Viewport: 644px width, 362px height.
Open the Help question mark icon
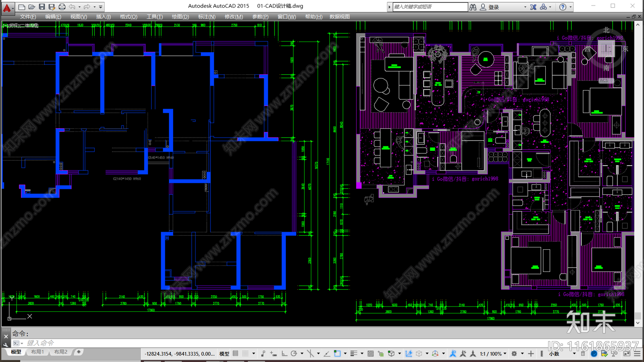pos(563,7)
